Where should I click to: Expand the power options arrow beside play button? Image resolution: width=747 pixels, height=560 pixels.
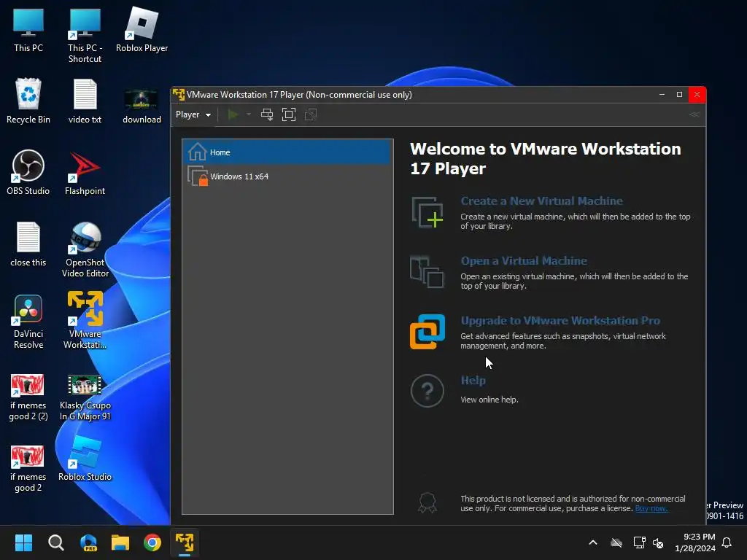click(x=249, y=114)
